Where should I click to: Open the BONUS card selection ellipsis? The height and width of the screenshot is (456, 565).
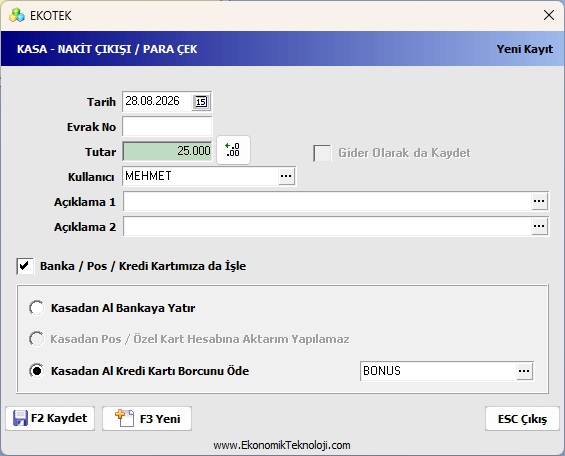click(524, 371)
